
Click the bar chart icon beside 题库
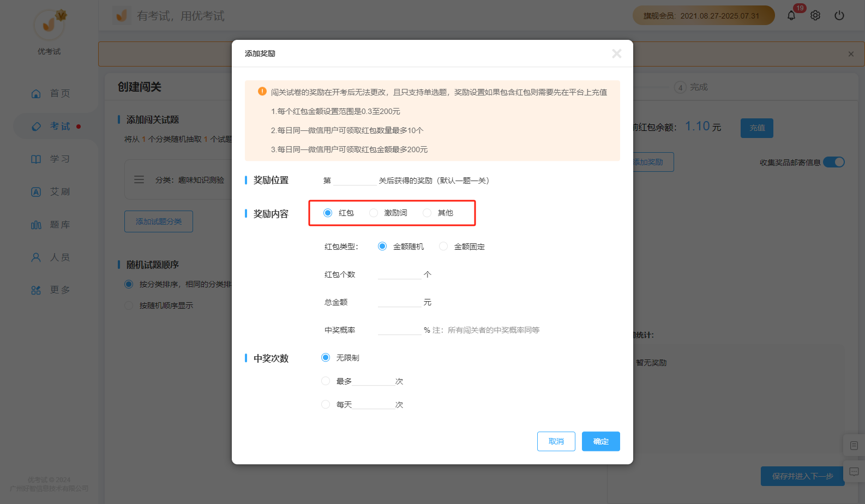point(36,225)
